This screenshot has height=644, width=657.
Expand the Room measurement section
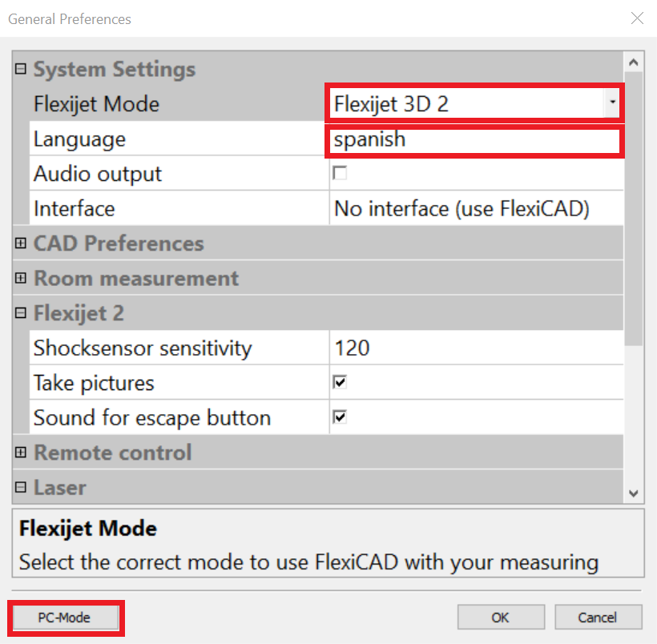21,279
